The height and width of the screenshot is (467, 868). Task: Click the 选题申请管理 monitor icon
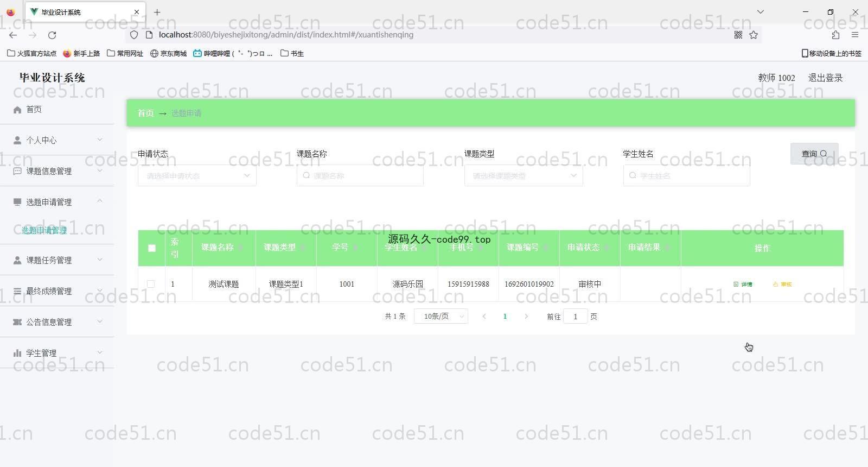17,202
